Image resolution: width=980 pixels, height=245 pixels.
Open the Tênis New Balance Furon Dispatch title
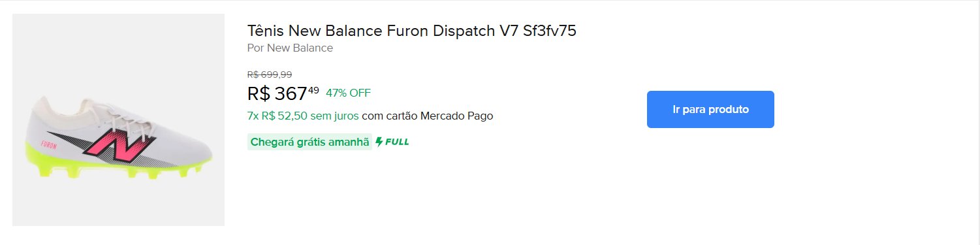coord(412,31)
